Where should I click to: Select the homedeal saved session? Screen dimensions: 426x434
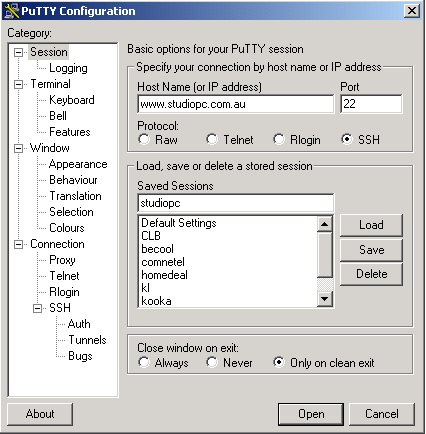[164, 275]
